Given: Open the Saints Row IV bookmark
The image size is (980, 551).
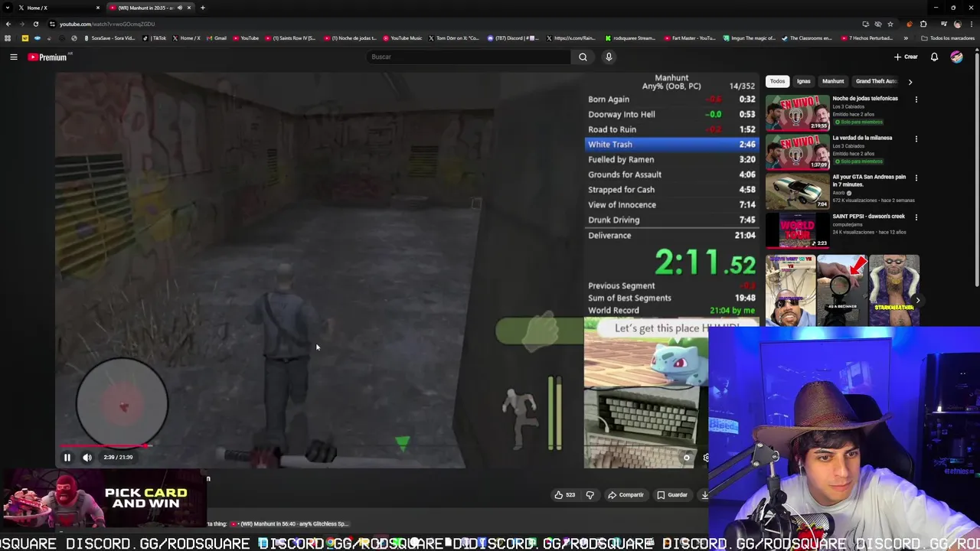Looking at the screenshot, I should tap(291, 38).
